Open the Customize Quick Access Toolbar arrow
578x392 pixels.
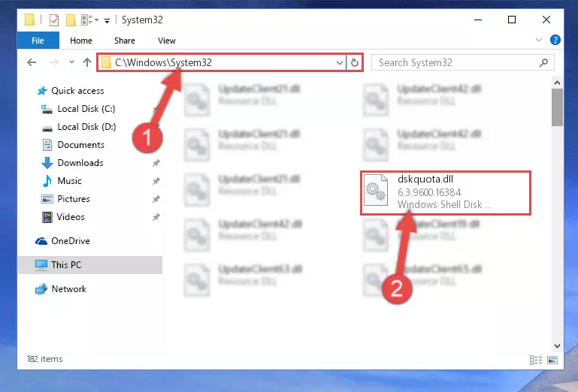pyautogui.click(x=107, y=20)
